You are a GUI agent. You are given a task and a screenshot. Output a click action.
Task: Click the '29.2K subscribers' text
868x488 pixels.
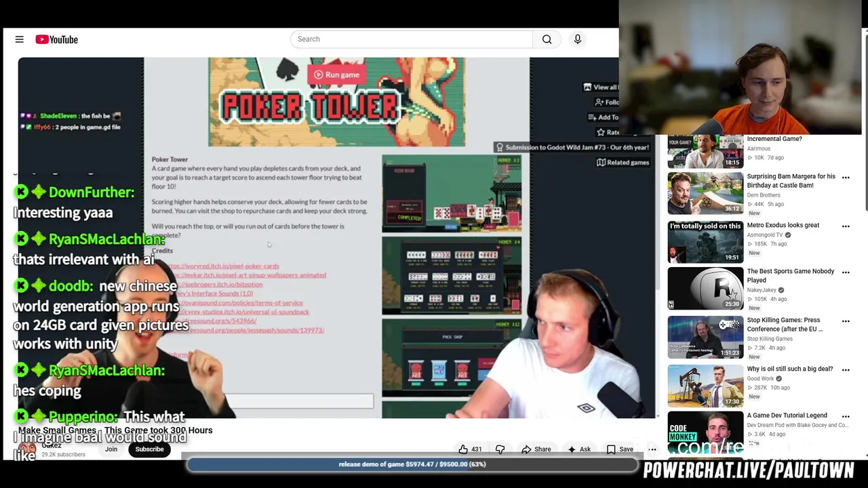pos(63,455)
